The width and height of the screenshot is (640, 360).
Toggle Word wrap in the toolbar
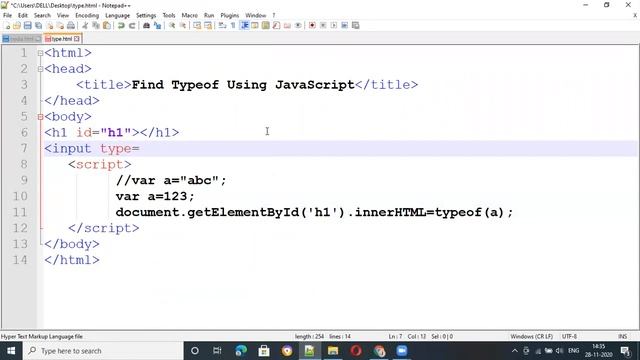[222, 26]
